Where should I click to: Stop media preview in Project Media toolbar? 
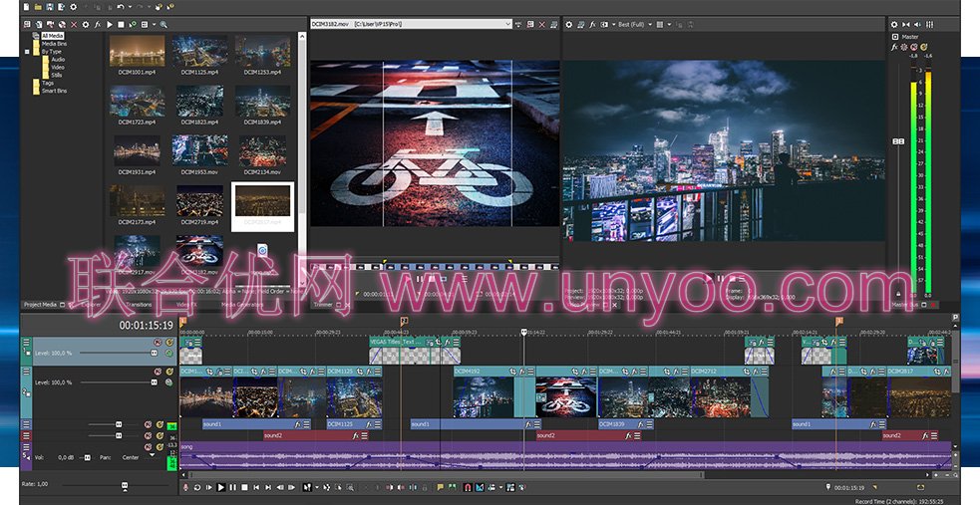coord(121,24)
